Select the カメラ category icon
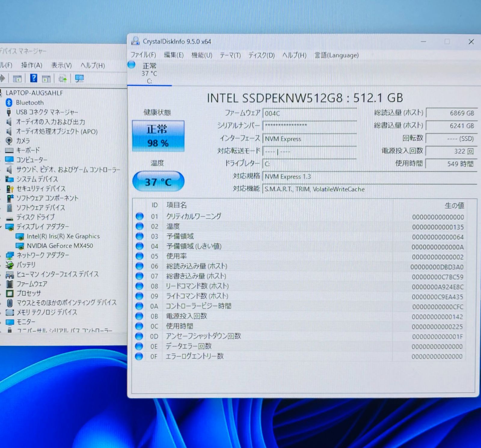The width and height of the screenshot is (481, 448). (9, 141)
